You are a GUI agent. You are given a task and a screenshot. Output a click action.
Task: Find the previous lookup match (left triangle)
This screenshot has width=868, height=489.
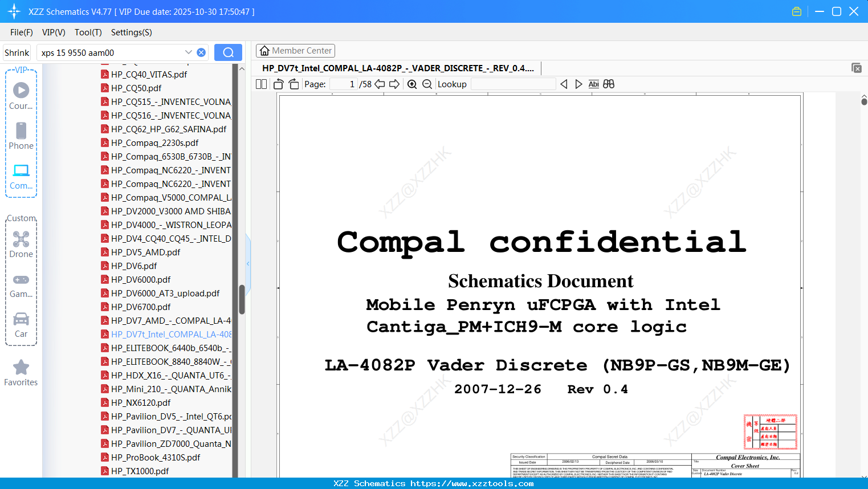(564, 84)
